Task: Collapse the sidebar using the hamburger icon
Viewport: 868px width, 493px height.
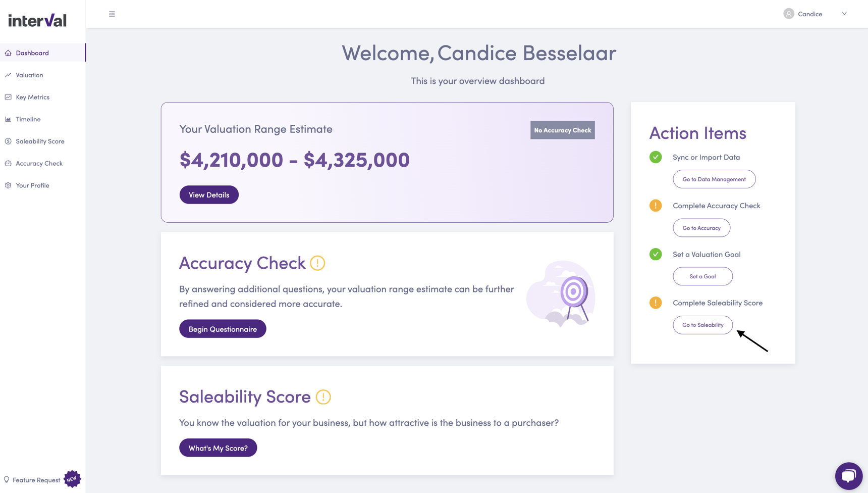Action: tap(112, 14)
